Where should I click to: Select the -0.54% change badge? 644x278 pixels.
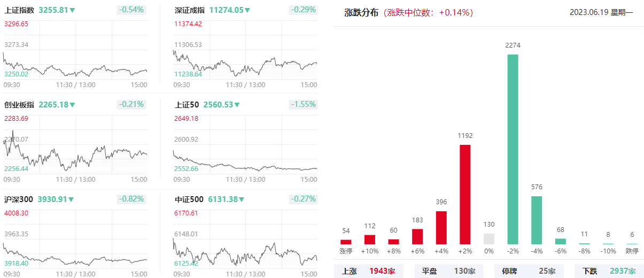(132, 10)
